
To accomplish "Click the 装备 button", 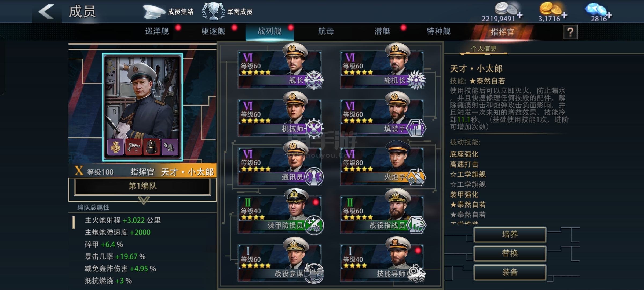I will 510,273.
